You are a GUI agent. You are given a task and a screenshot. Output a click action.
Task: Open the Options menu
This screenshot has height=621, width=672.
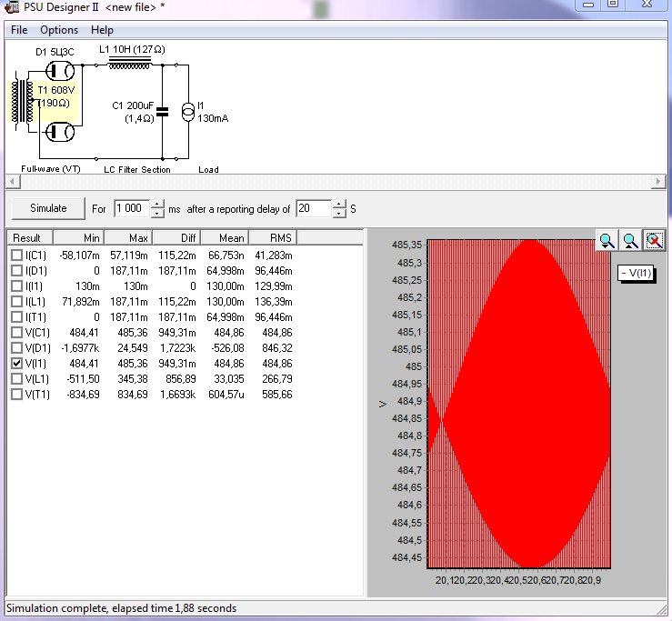point(59,30)
